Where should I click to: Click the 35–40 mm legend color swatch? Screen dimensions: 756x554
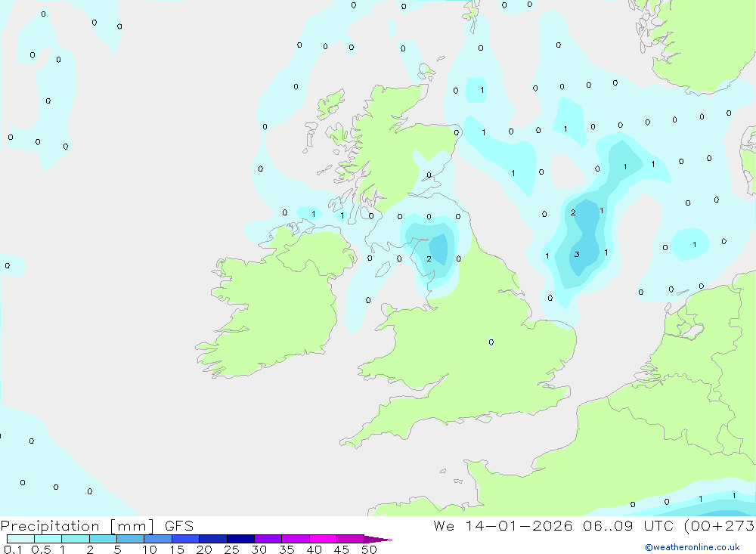(295, 539)
